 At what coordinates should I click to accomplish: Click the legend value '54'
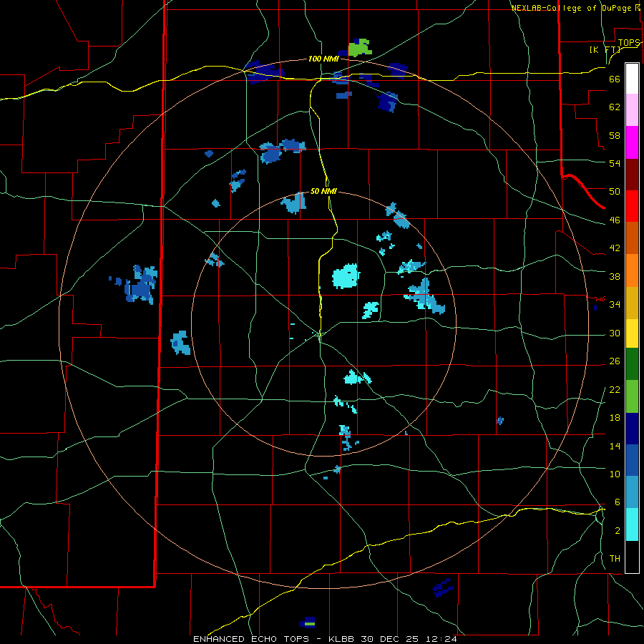[615, 163]
